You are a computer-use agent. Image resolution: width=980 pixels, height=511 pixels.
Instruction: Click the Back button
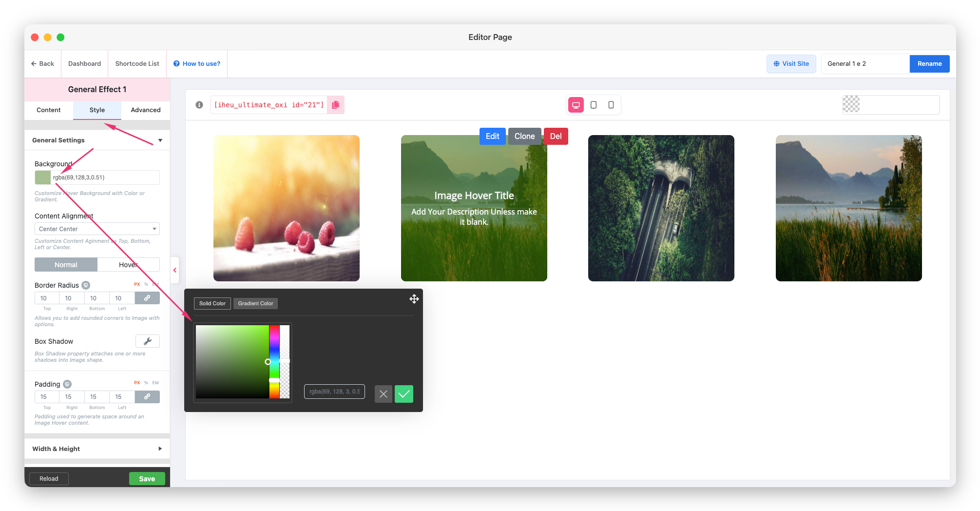coord(43,64)
